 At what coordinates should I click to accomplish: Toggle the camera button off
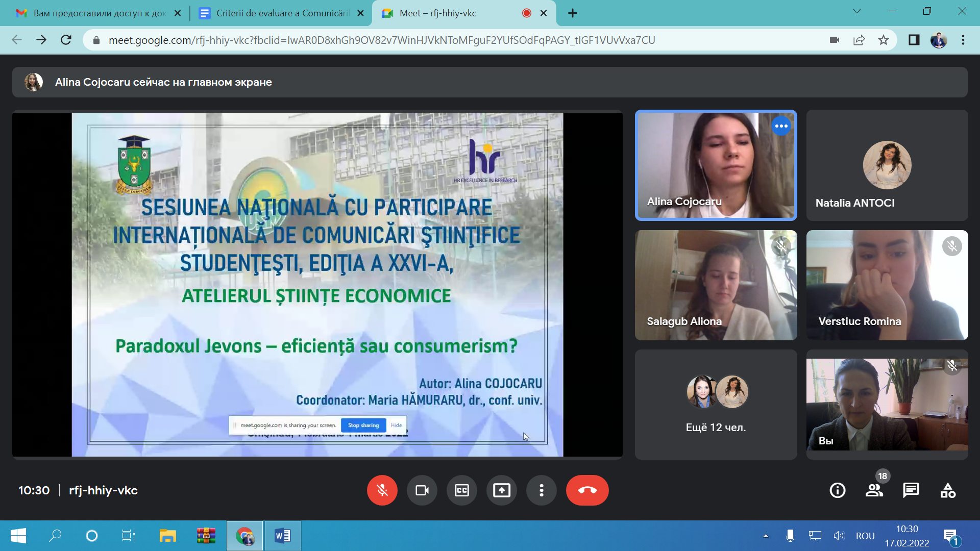(422, 490)
